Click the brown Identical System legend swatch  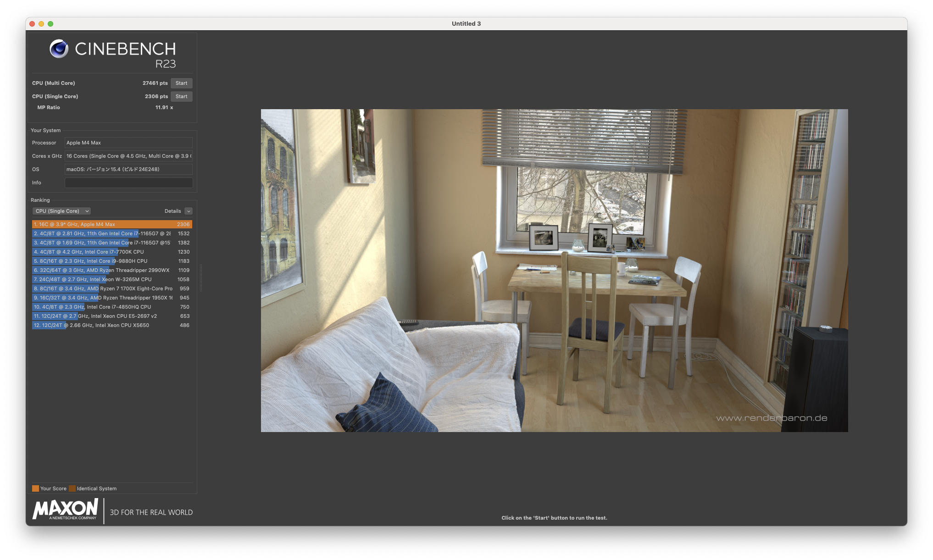pos(72,488)
